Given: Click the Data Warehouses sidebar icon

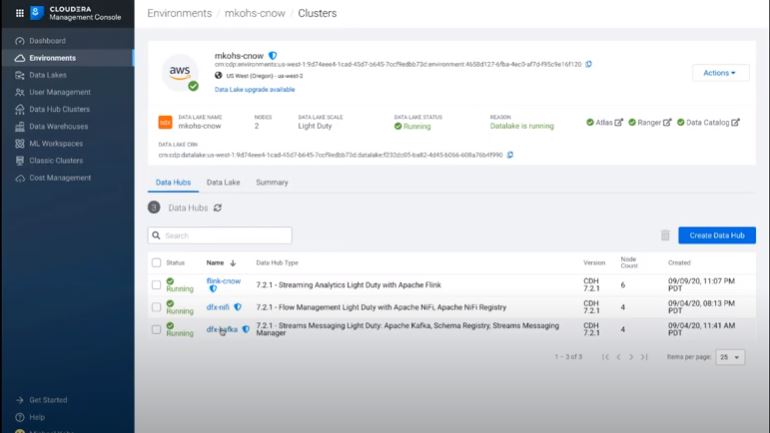Looking at the screenshot, I should pos(20,127).
